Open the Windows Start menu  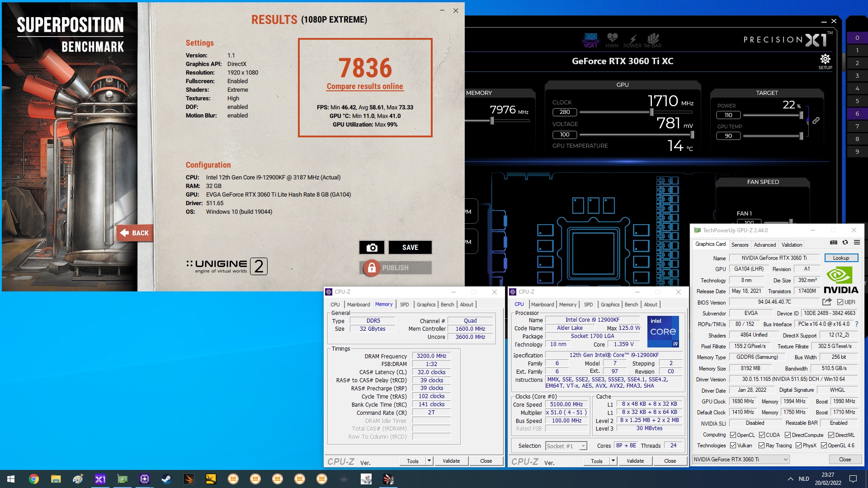tap(11, 479)
